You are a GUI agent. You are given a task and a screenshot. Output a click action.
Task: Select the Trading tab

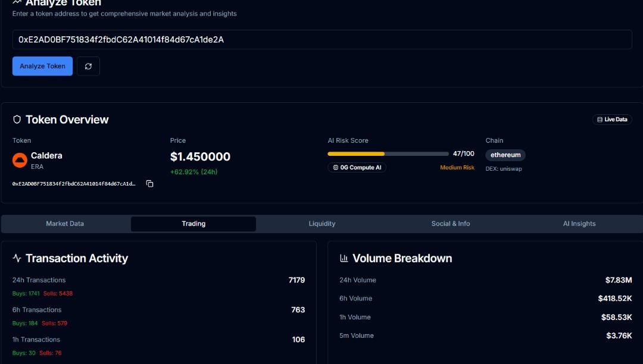point(193,224)
